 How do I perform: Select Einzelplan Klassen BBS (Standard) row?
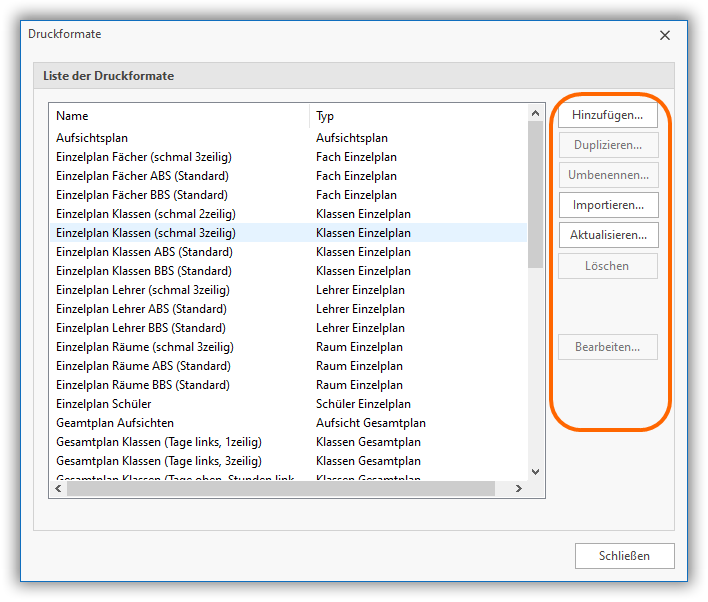[x=143, y=271]
